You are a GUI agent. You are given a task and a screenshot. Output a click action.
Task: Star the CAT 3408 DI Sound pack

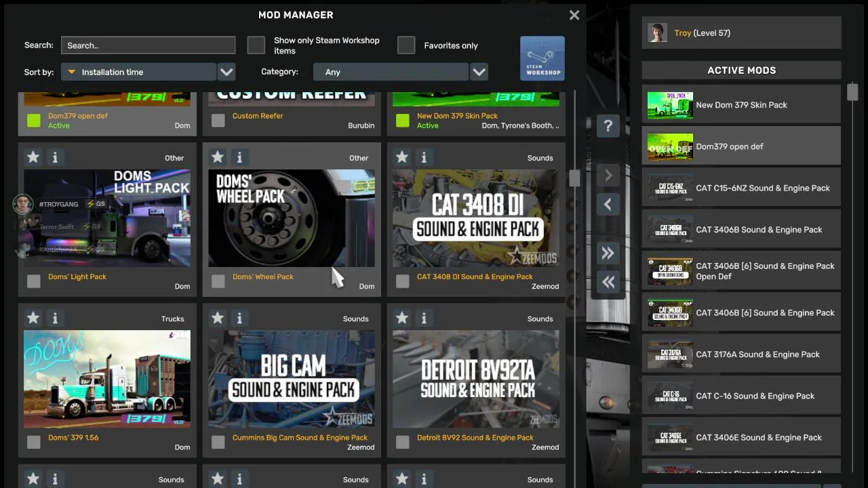tap(402, 157)
